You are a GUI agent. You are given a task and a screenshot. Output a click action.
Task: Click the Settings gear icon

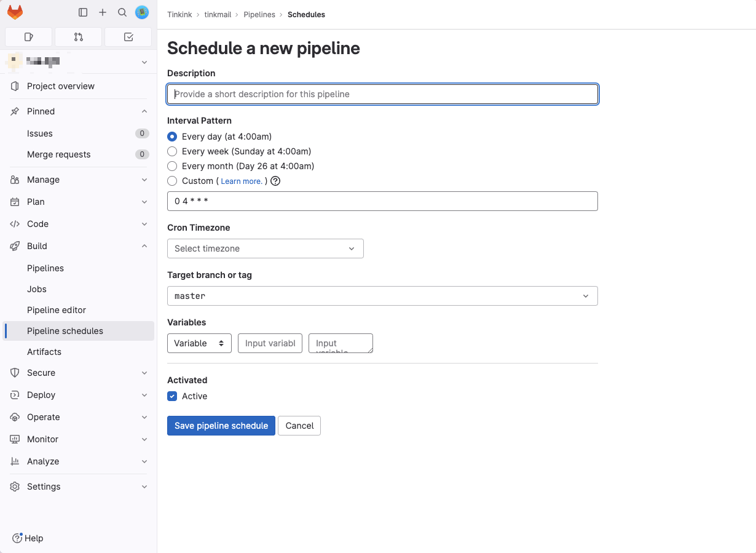coord(15,487)
